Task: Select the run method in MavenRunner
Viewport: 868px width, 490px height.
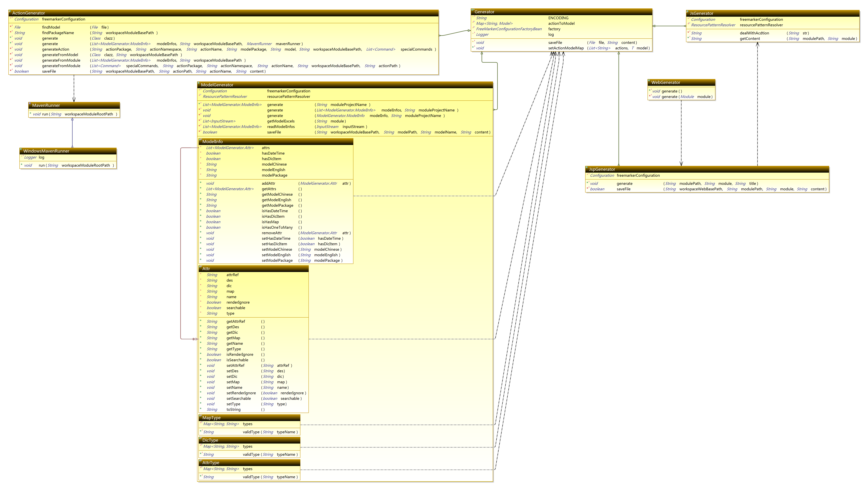Action: [74, 114]
